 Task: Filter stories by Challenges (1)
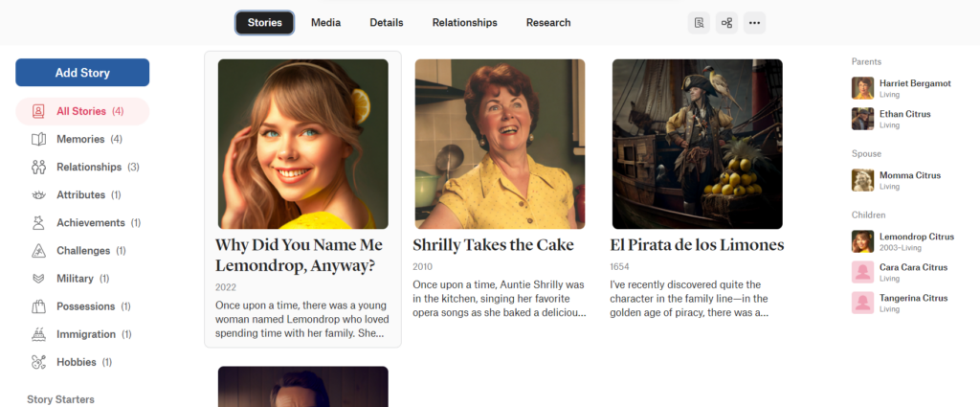(82, 251)
